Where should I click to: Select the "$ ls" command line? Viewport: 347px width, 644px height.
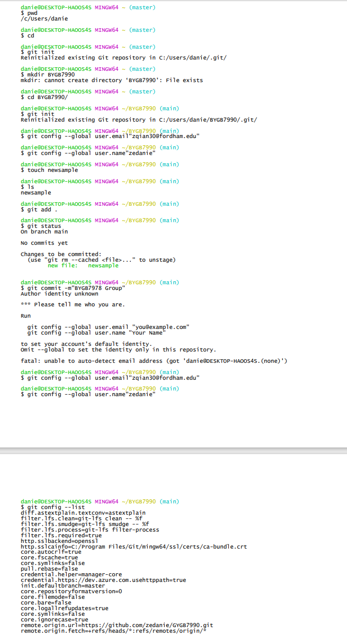point(27,187)
